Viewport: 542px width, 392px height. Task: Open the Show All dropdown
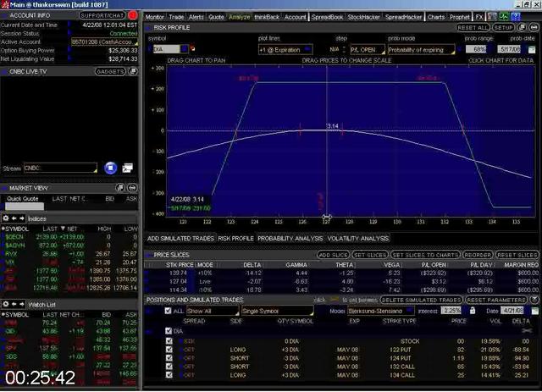click(x=213, y=311)
